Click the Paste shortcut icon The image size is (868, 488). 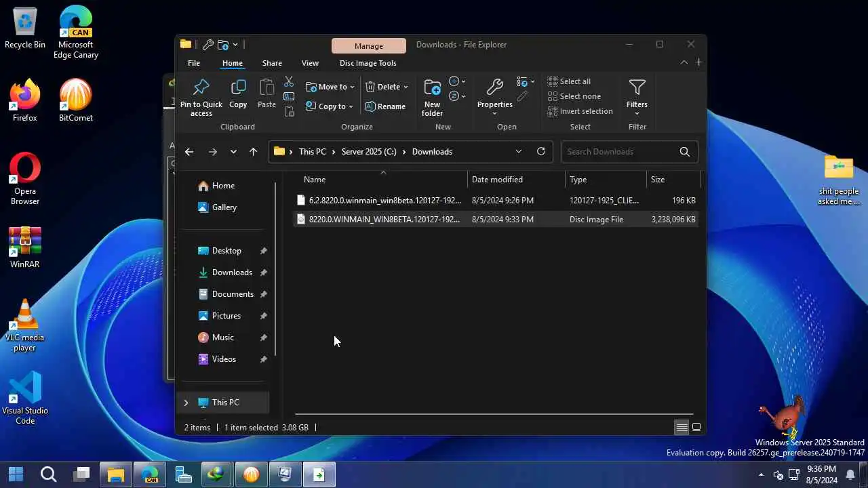click(289, 111)
